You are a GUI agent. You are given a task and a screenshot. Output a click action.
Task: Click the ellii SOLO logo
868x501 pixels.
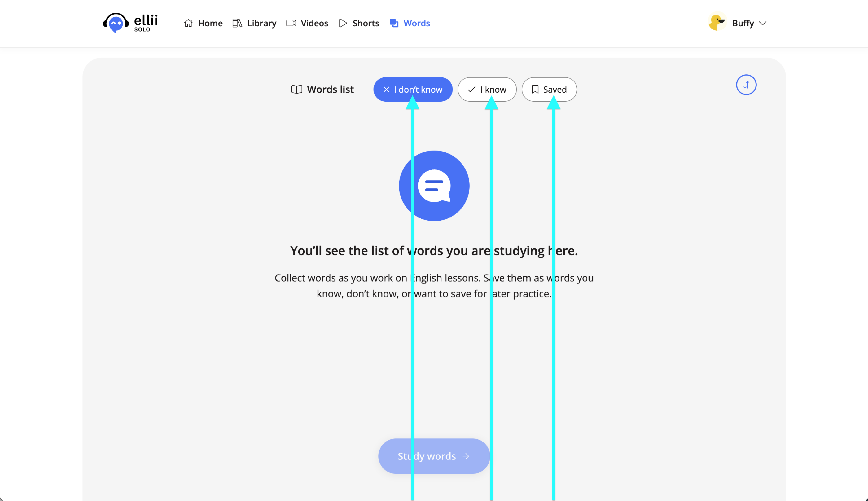pos(130,23)
